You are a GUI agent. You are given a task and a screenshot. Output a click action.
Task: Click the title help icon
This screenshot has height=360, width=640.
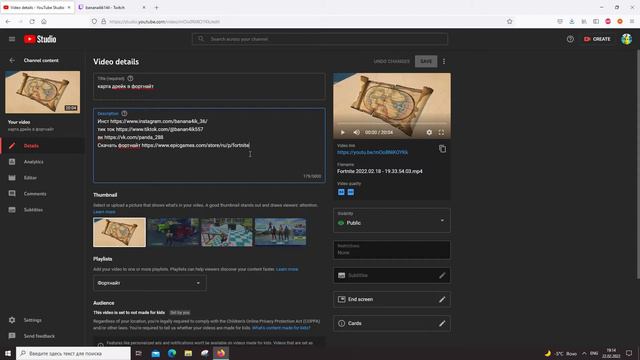click(x=130, y=78)
